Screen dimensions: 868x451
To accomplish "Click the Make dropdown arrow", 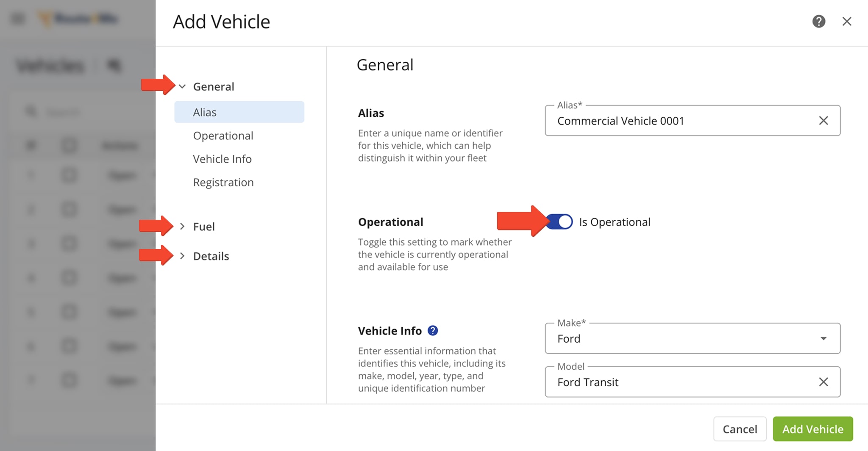I will [823, 338].
